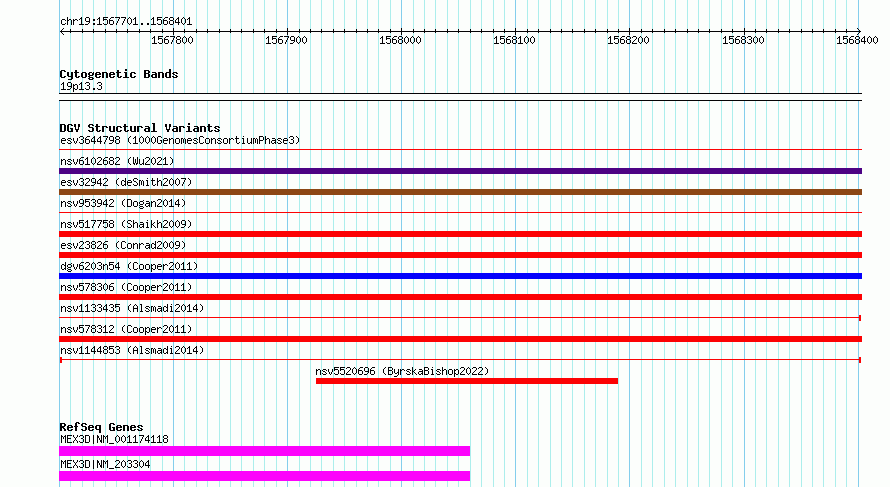Viewport: 890px width, 487px height.
Task: Open variant nsv5520696 (ByrskaBishop2022) label
Action: point(402,371)
